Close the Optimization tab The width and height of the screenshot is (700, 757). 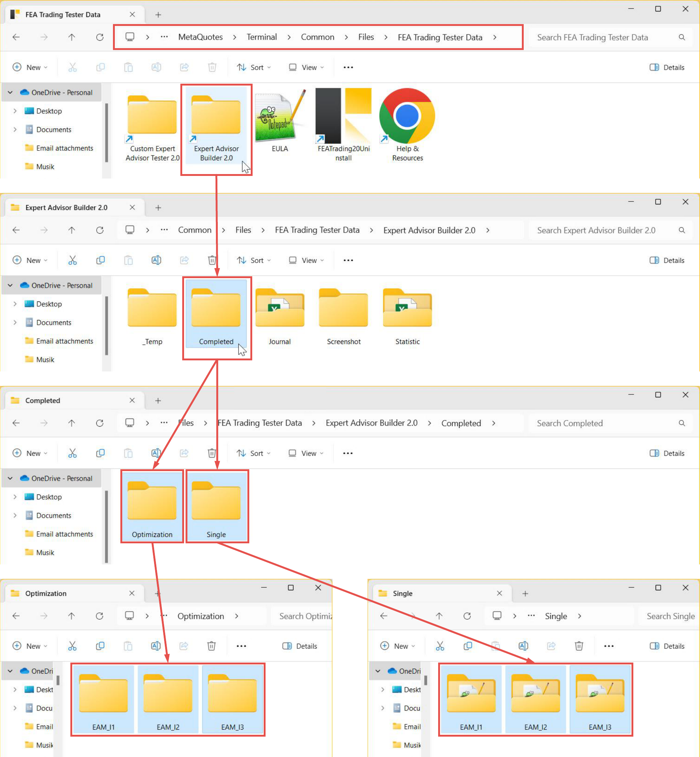[x=132, y=593]
